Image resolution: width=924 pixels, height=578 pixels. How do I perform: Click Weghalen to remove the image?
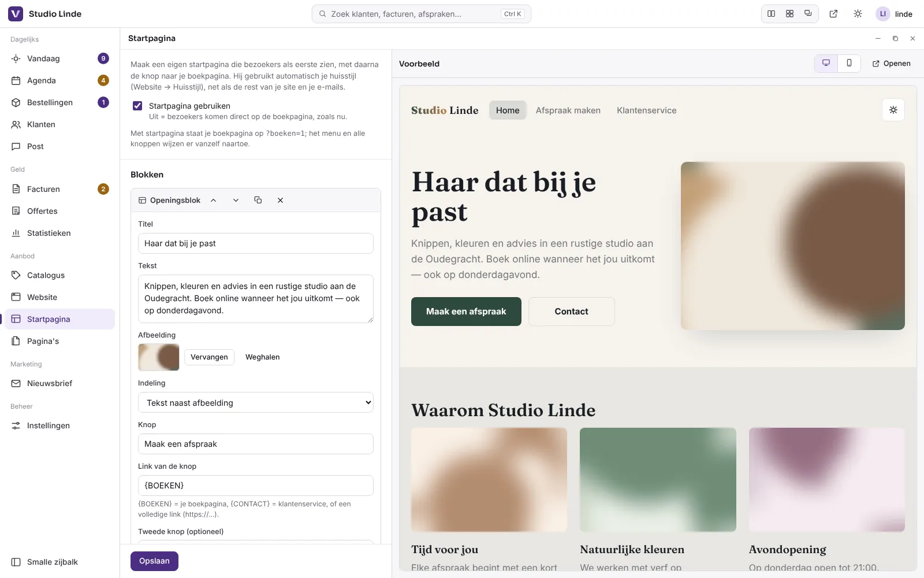pyautogui.click(x=262, y=357)
